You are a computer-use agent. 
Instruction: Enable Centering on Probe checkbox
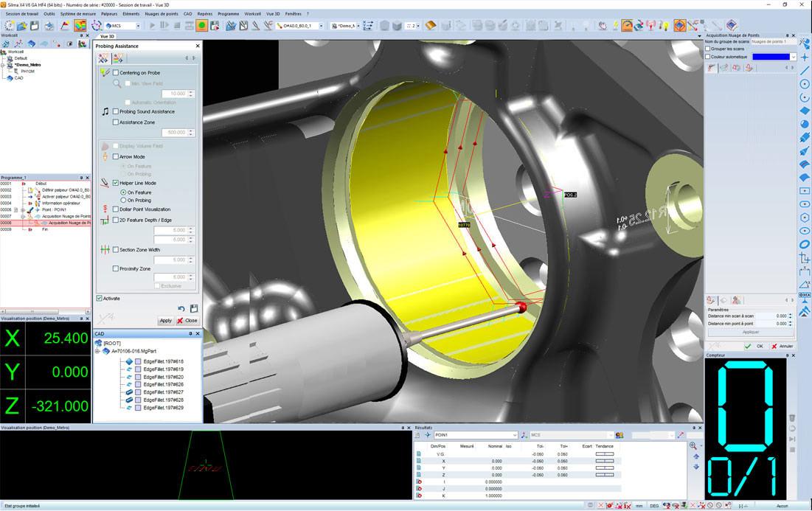116,73
